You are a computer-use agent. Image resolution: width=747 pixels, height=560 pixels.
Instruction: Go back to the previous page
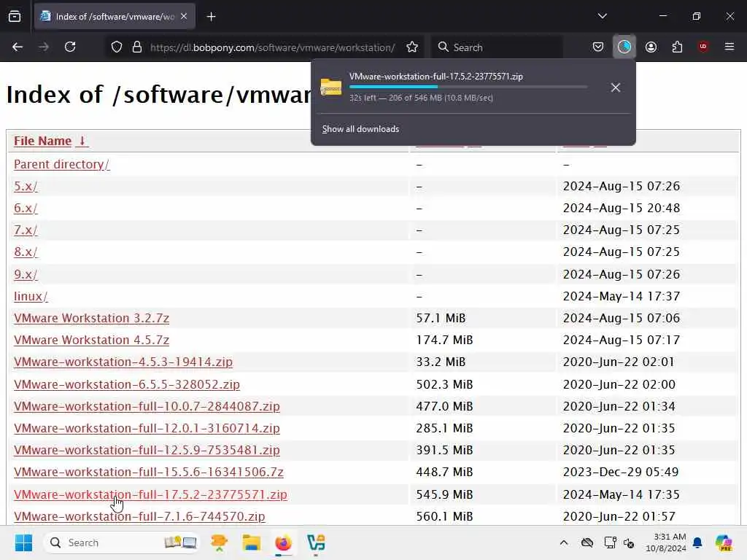point(18,47)
